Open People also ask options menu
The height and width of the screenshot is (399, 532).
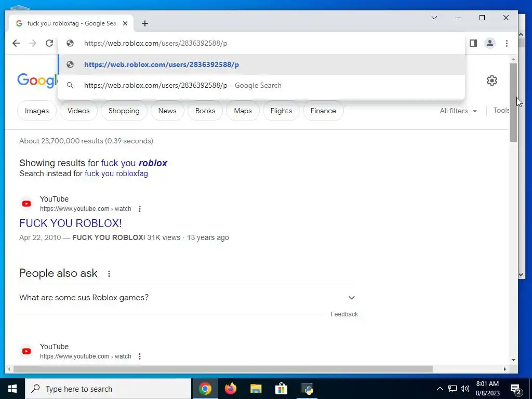pos(109,274)
